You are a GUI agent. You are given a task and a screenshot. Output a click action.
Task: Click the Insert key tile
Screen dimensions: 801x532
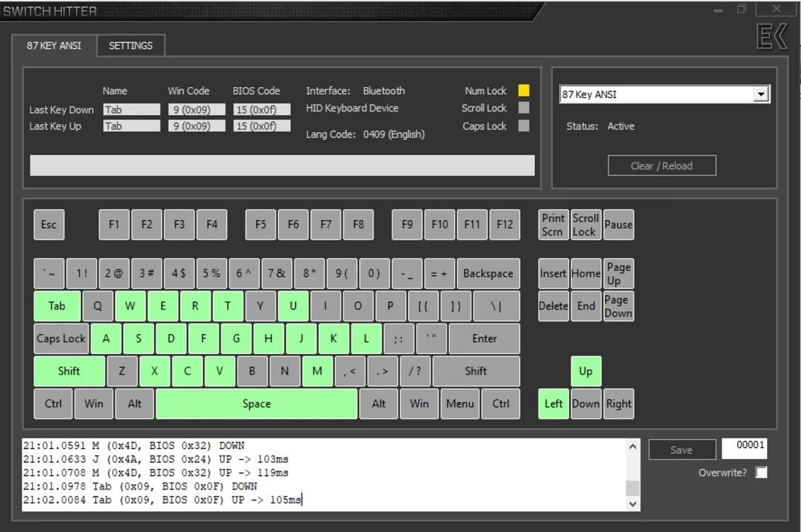(x=553, y=274)
